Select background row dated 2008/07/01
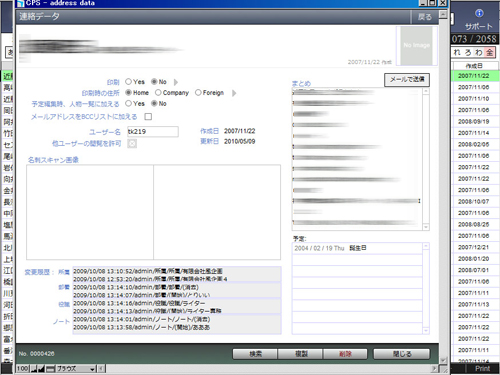Image resolution: width=500 pixels, height=375 pixels. coord(475,270)
